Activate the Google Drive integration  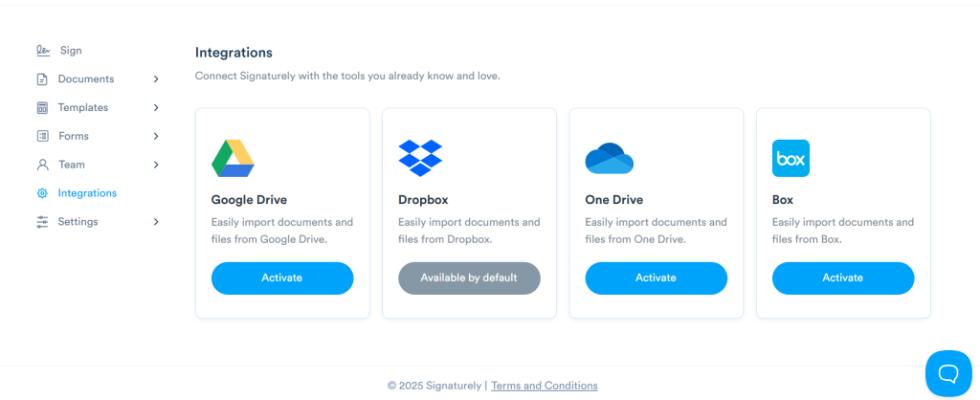(282, 278)
